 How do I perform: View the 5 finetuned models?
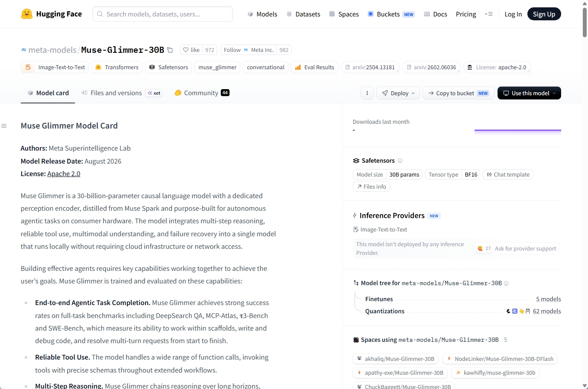pos(548,299)
